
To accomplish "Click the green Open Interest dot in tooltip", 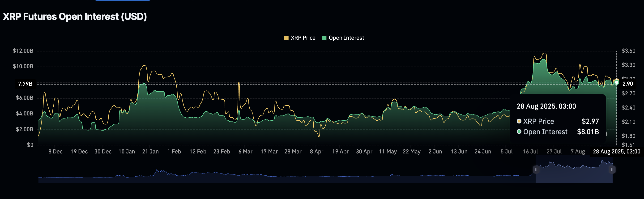I will [519, 132].
